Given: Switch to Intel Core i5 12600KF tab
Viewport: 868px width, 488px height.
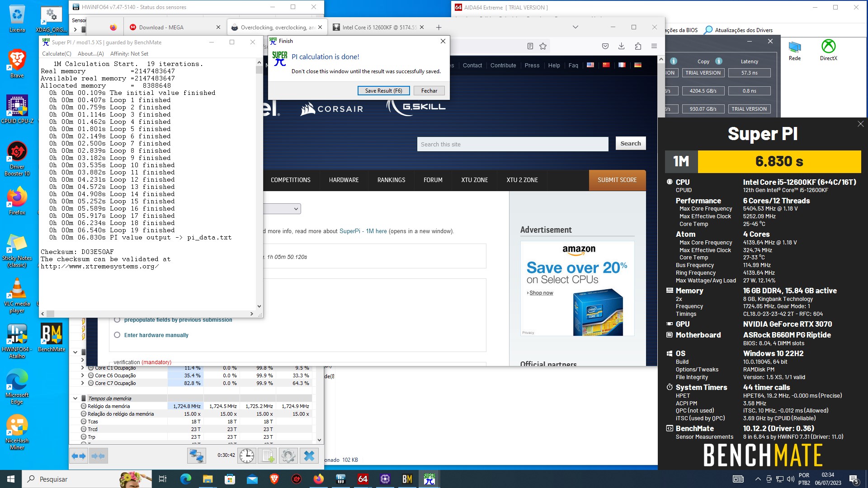Looking at the screenshot, I should (379, 27).
